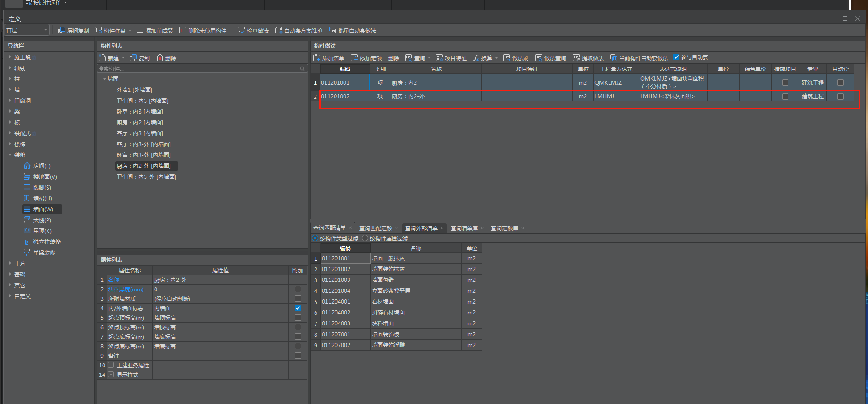Switch to 查询外部清单 tab
Screen dimensions: 868x404
(421, 228)
